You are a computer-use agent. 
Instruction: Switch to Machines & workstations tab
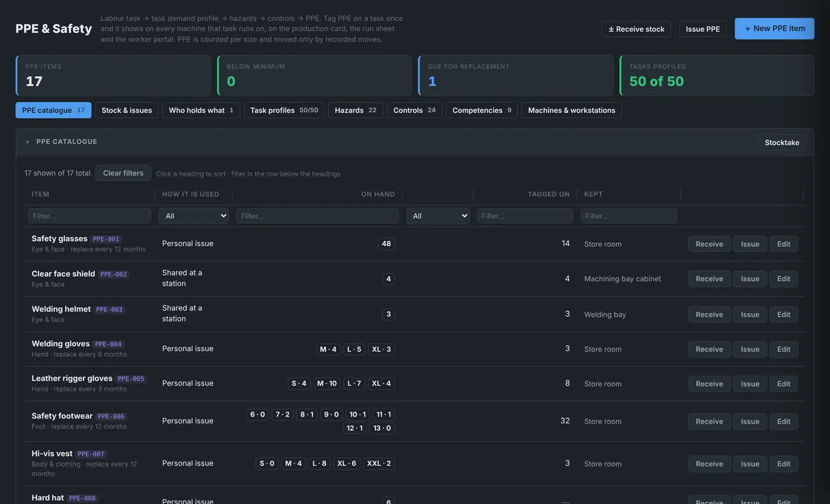[x=571, y=110]
